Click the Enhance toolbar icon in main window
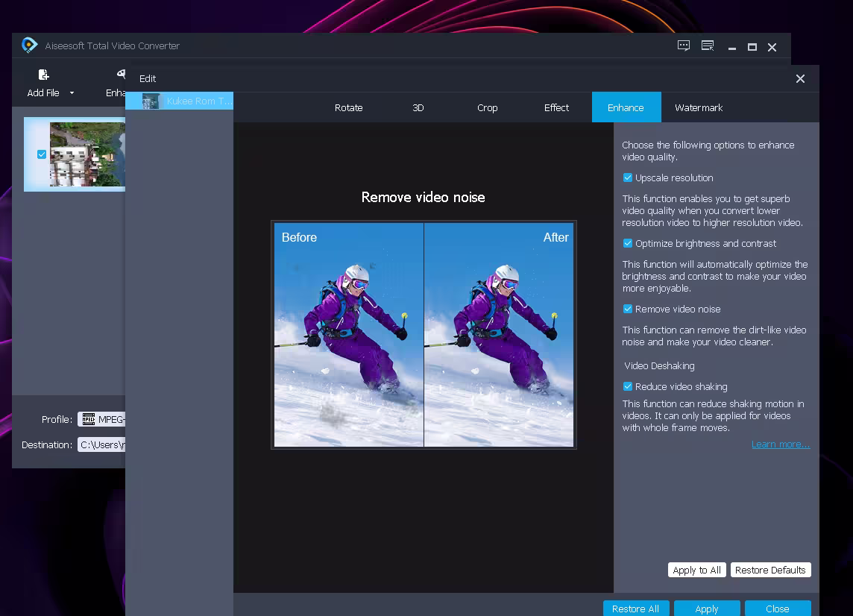The image size is (853, 616). [121, 74]
